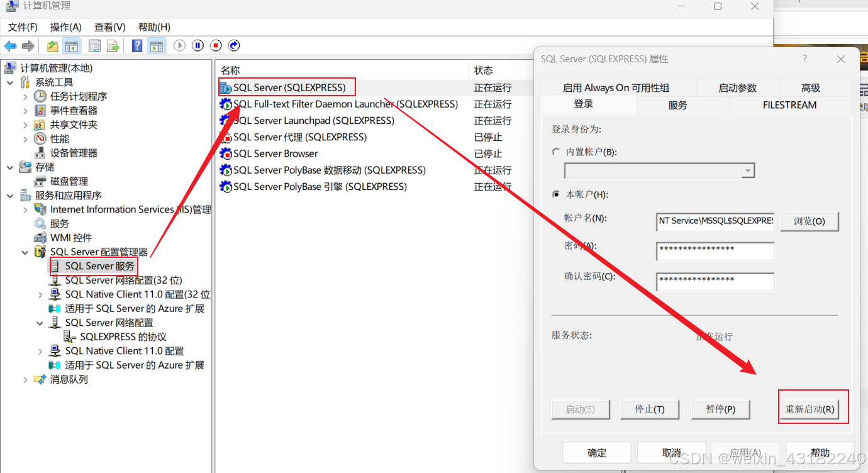868x473 pixels.
Task: Select the 服务 gear item in tree
Action: pyautogui.click(x=60, y=223)
